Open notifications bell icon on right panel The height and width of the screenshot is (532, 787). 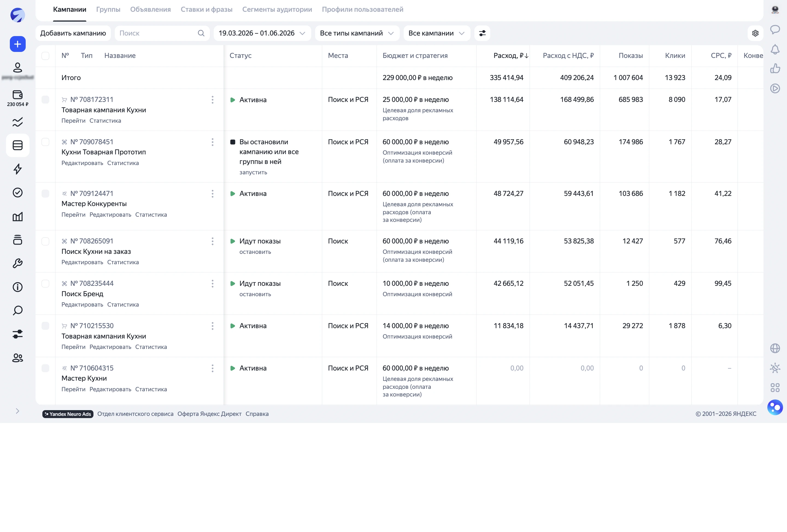click(775, 49)
